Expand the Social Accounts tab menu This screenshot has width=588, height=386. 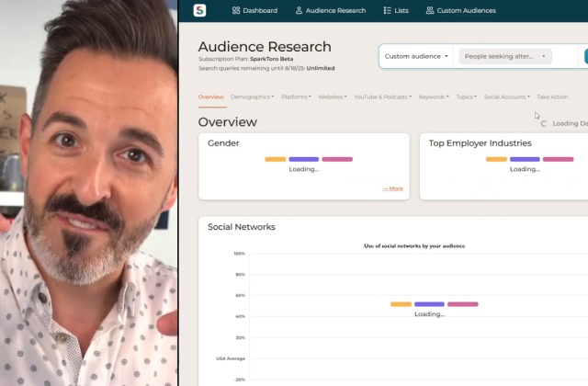(x=507, y=96)
